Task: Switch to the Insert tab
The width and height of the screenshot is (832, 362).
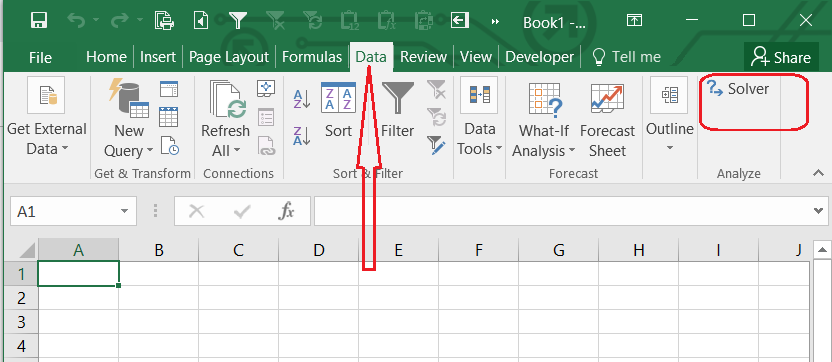Action: tap(158, 57)
